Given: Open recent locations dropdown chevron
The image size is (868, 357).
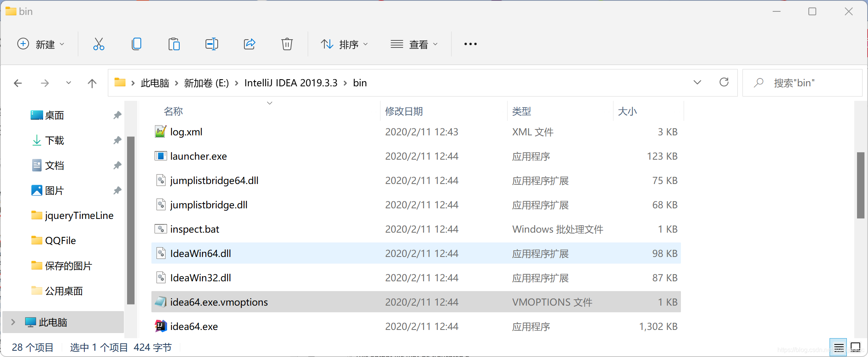Looking at the screenshot, I should (69, 83).
